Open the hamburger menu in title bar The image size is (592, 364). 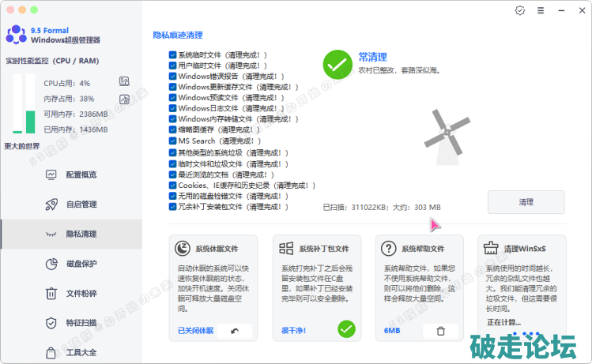[x=540, y=11]
